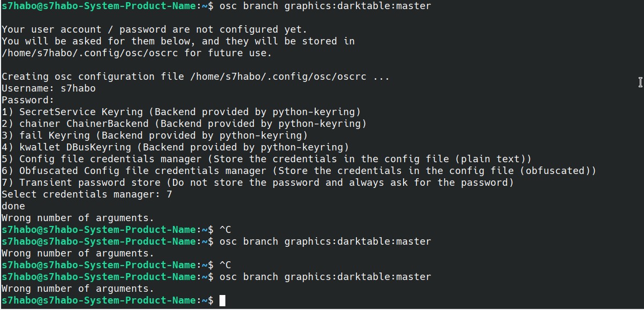Image resolution: width=644 pixels, height=310 pixels.
Task: Click the 'Username: s7habo' line
Action: 48,88
